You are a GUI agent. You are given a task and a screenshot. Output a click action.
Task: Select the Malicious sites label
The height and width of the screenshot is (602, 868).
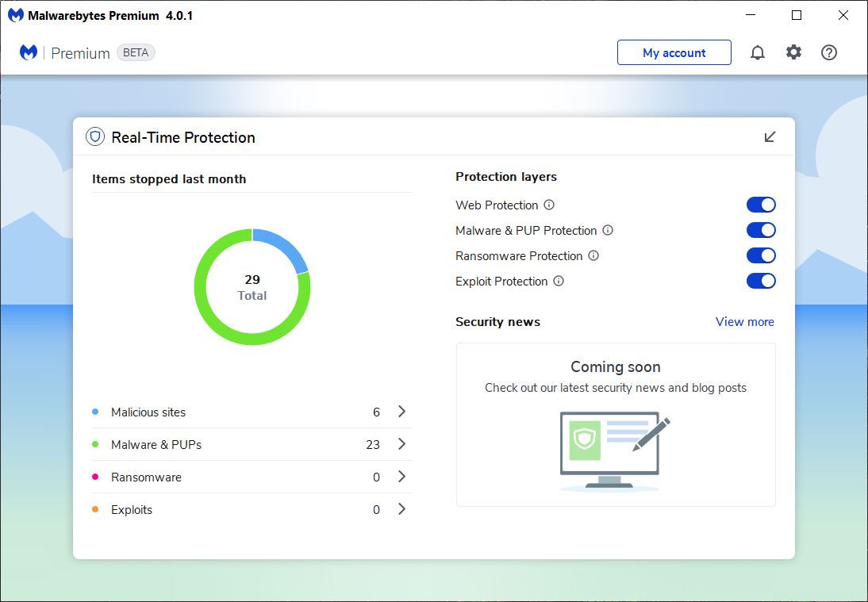coord(148,412)
